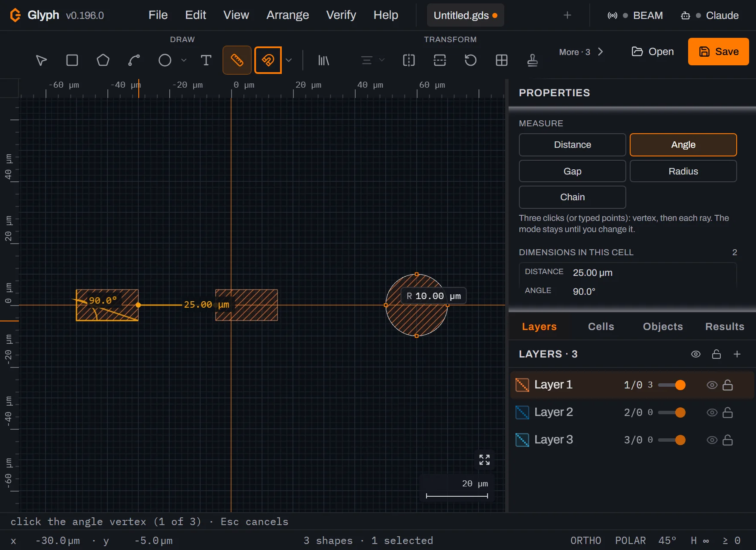Click the ruler measure tool
756x550 pixels.
pyautogui.click(x=237, y=60)
